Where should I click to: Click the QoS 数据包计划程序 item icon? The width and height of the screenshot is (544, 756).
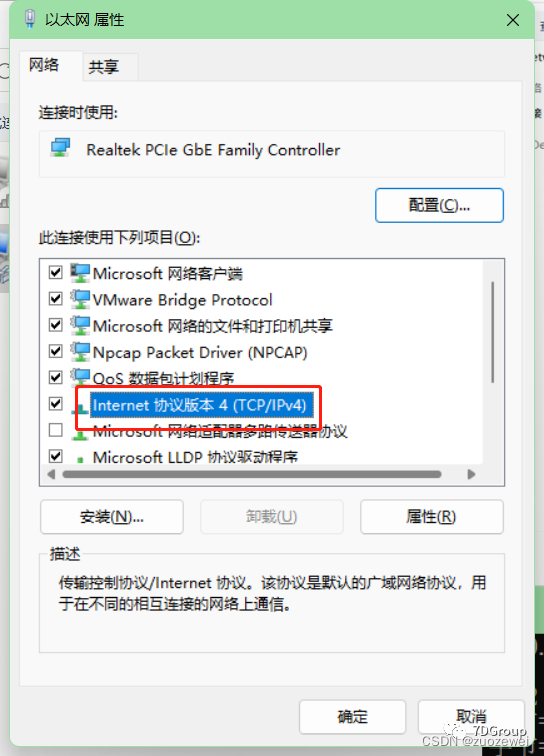pyautogui.click(x=80, y=377)
